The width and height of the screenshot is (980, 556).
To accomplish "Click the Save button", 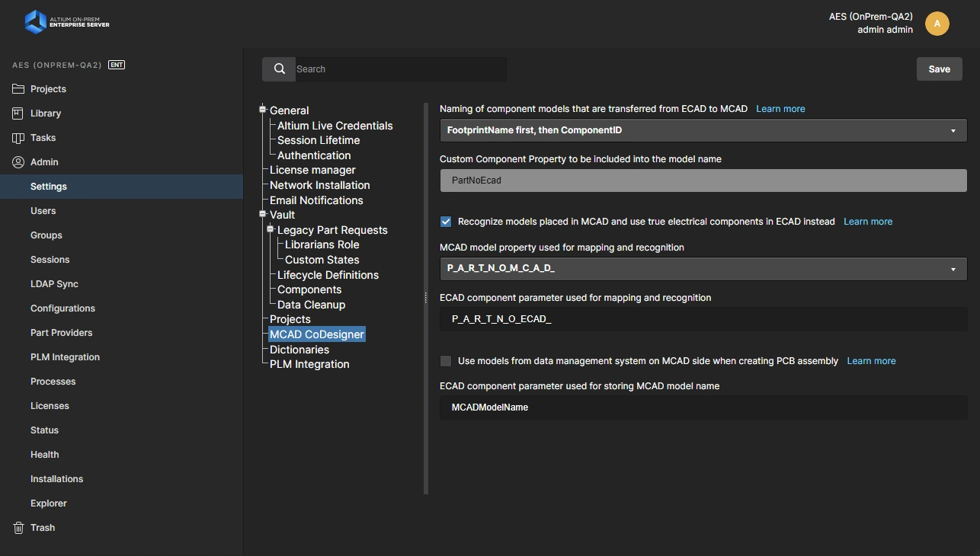I will coord(939,69).
